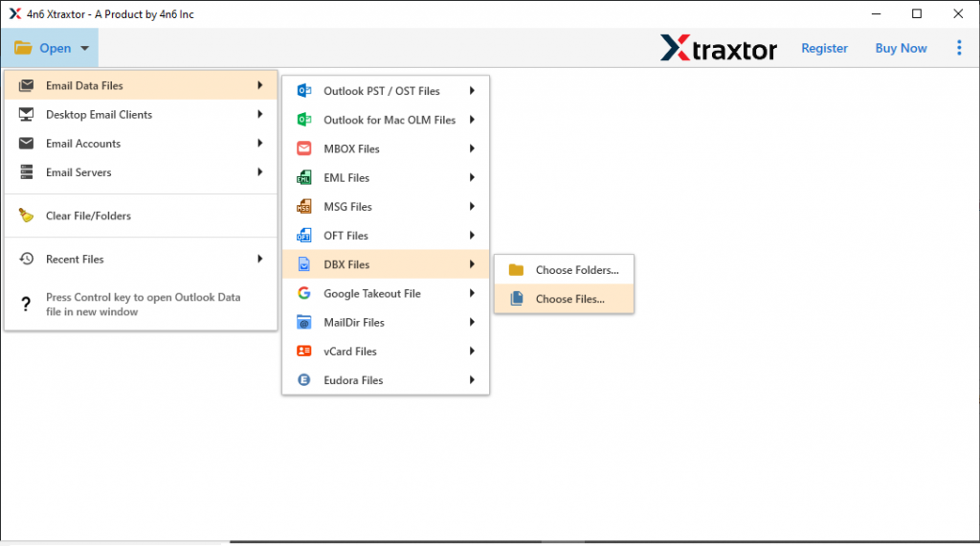Select Clear File/Folders option
Screen dimensions: 980x546
(x=141, y=216)
